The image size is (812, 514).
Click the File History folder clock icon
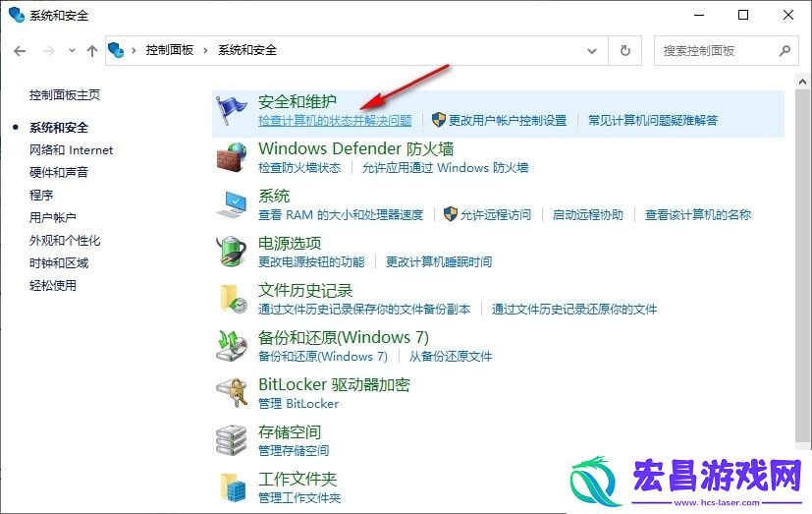[232, 299]
